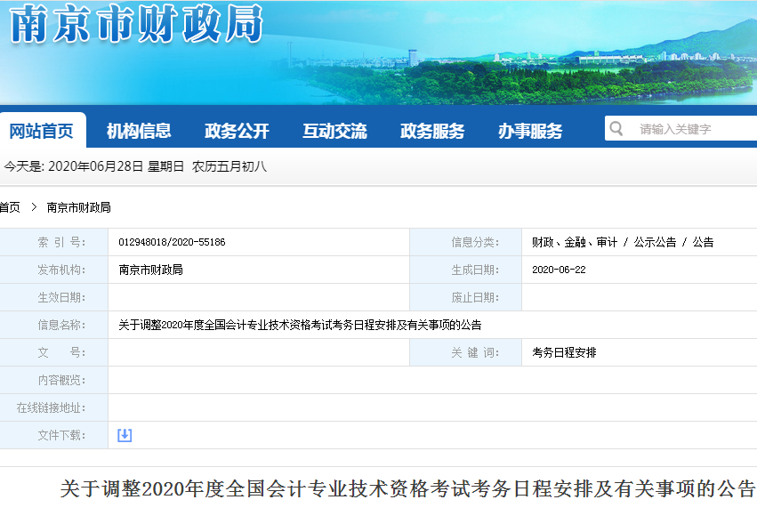Go to the 互动交流 section
This screenshot has height=532, width=757.
click(334, 131)
